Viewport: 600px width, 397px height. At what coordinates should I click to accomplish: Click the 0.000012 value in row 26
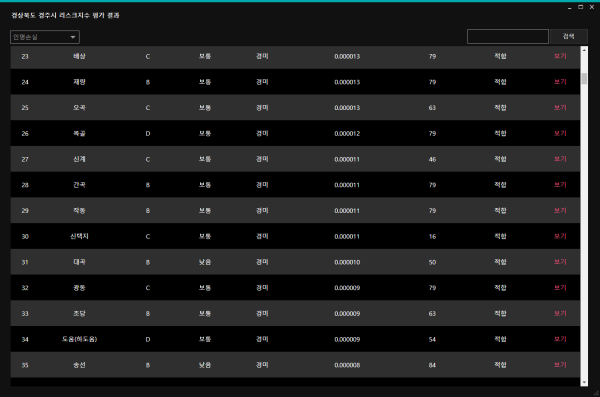tap(347, 134)
